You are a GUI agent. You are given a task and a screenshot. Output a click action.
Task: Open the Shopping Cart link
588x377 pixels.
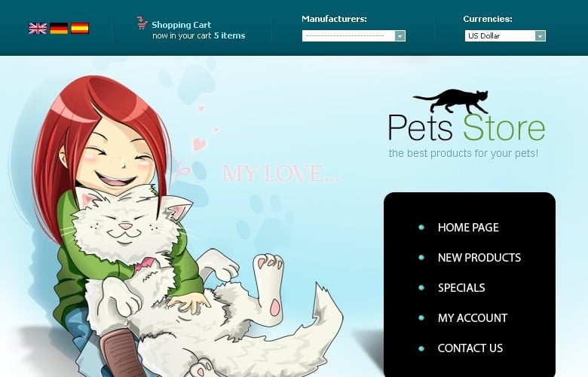[x=182, y=25]
